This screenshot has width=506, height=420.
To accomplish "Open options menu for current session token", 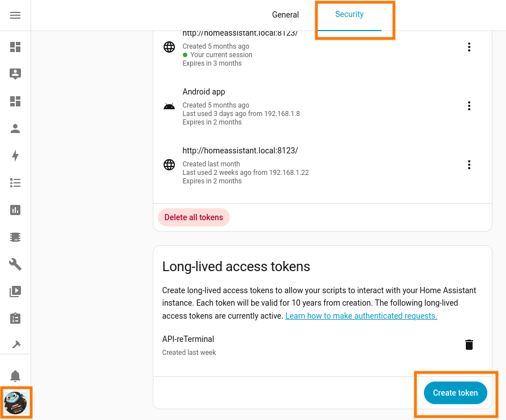I will click(x=469, y=47).
